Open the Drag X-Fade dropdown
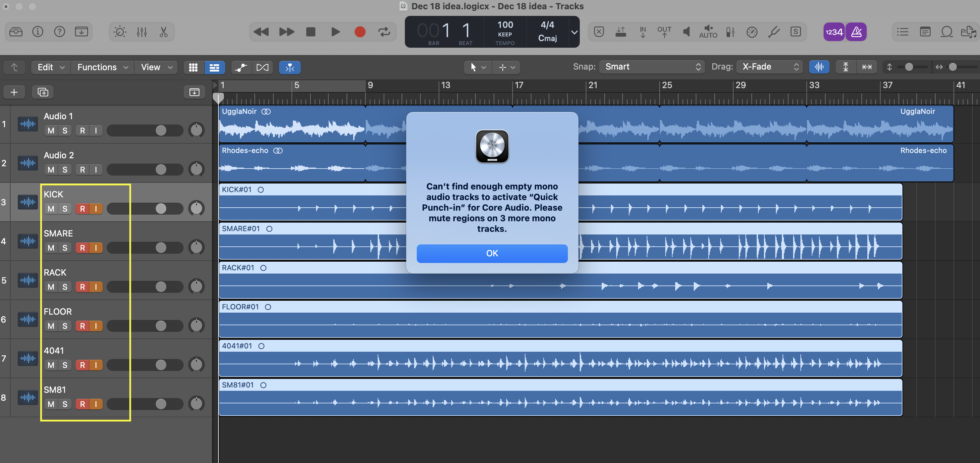The width and height of the screenshot is (980, 463). click(x=770, y=67)
